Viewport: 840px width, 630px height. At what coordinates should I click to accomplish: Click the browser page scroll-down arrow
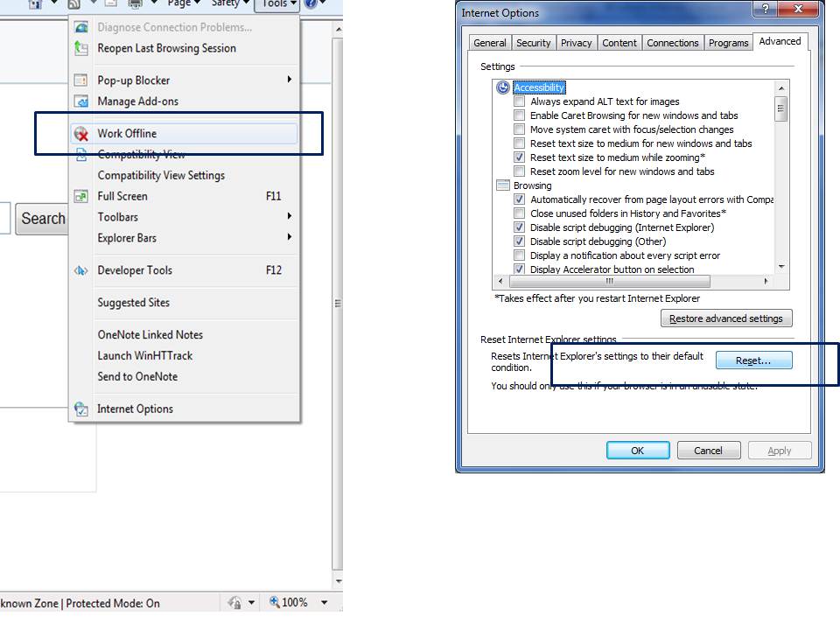(338, 581)
